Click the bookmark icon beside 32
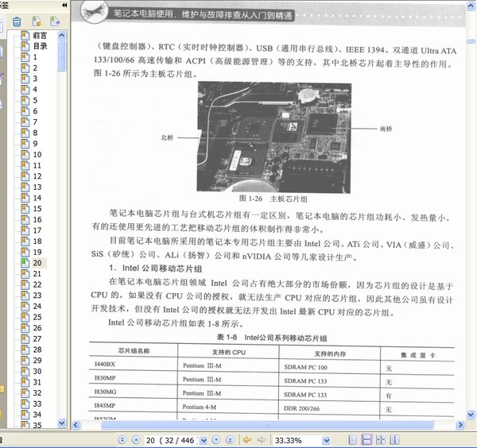Image resolution: width=477 pixels, height=448 pixels. (x=25, y=392)
